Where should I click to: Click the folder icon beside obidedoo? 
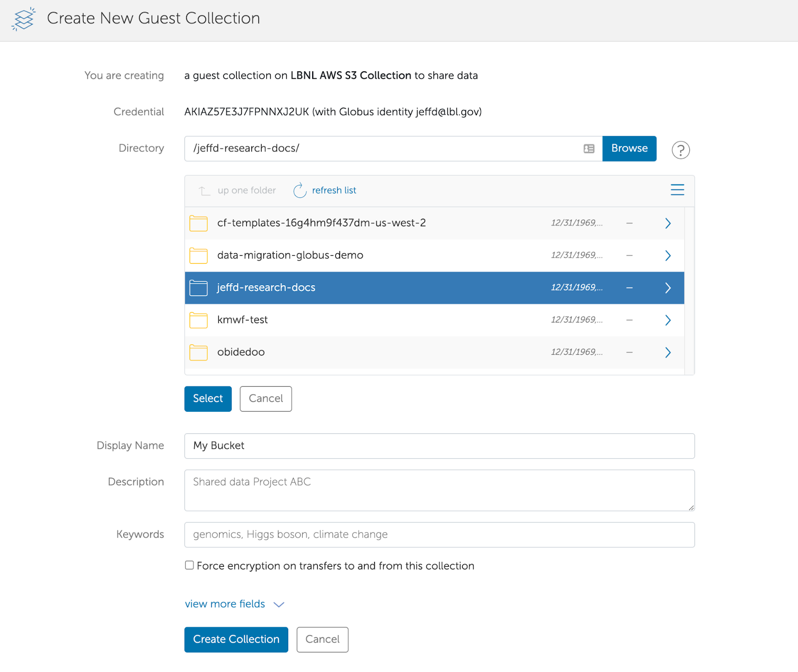tap(199, 352)
